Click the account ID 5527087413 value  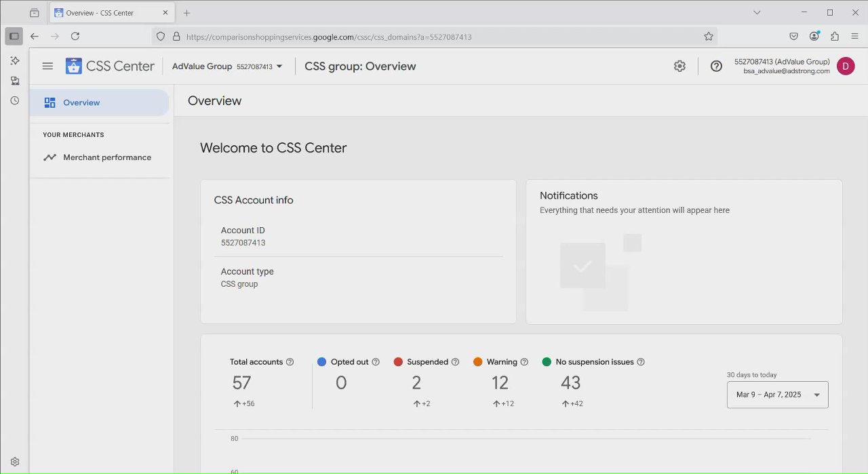coord(243,243)
